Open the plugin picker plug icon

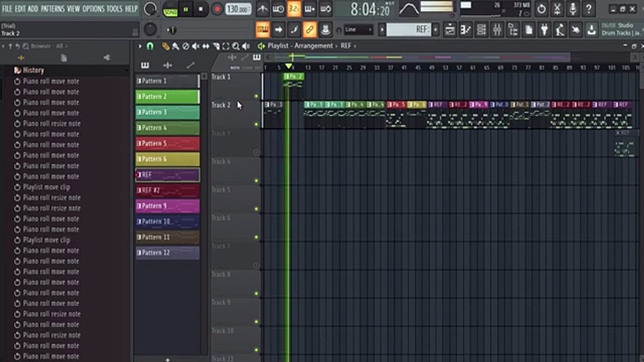[x=544, y=30]
